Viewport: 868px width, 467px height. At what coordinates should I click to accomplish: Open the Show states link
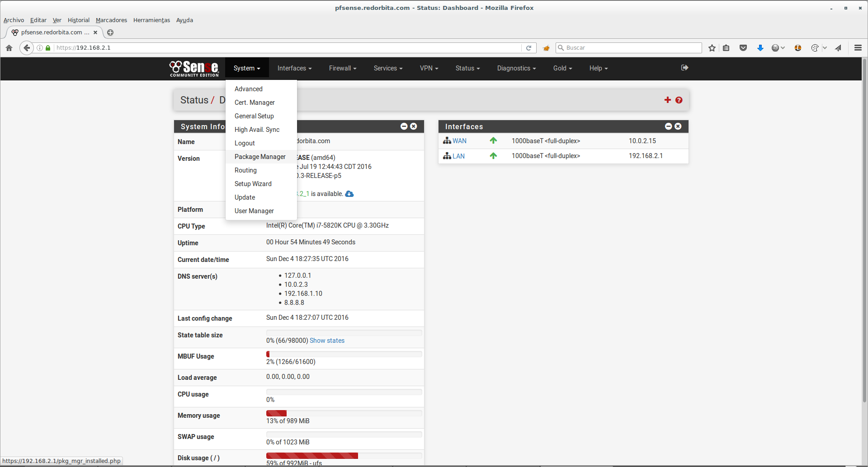coord(327,341)
